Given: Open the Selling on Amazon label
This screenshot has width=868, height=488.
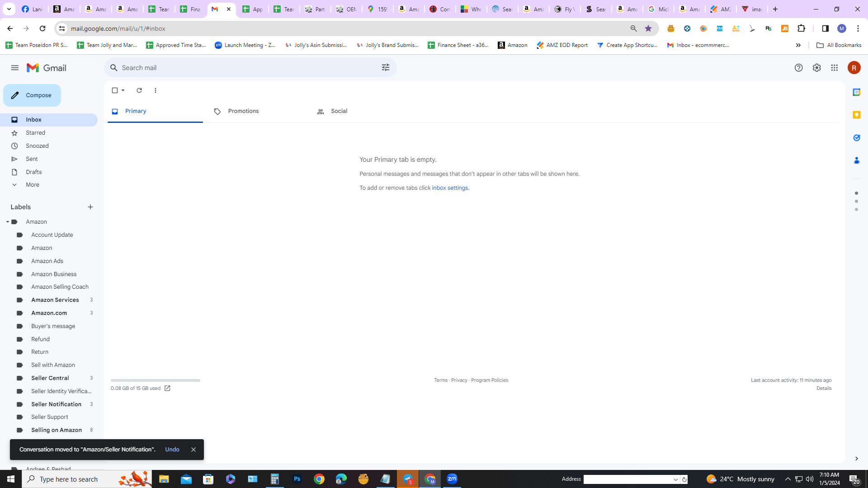Looking at the screenshot, I should tap(56, 430).
